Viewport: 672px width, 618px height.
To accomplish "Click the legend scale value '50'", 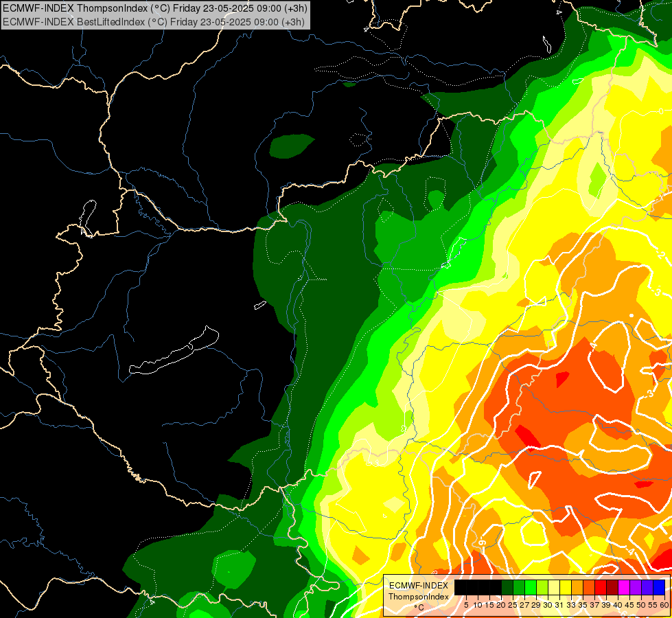I will pyautogui.click(x=642, y=605).
